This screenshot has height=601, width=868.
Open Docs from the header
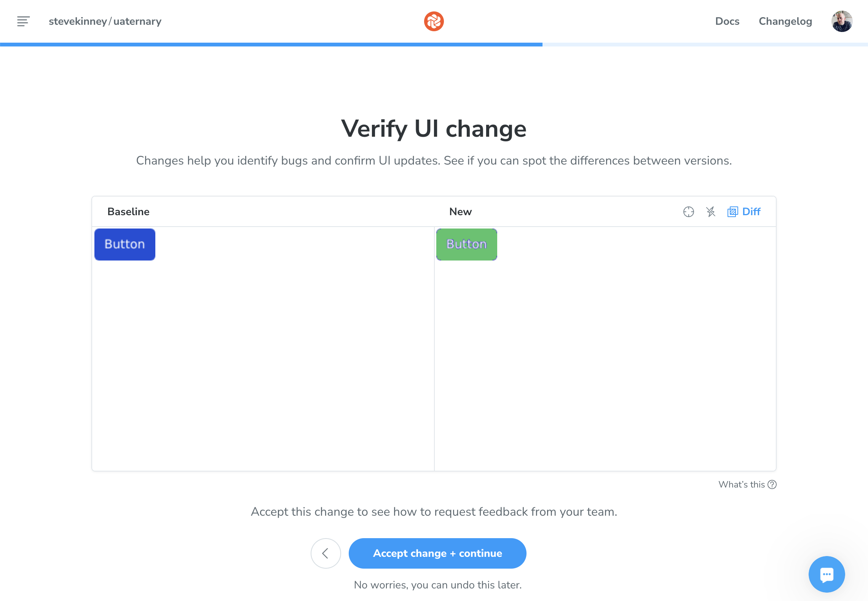[727, 21]
